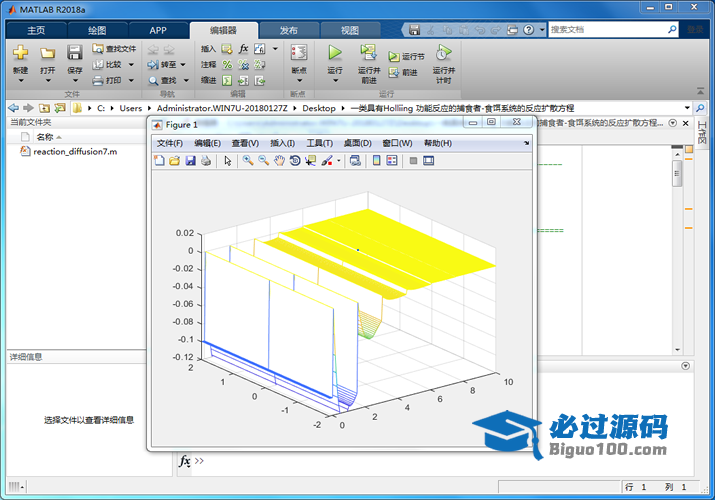Viewport: 715px width, 500px height.
Task: Open Brush color dropdown arrow
Action: (x=339, y=160)
